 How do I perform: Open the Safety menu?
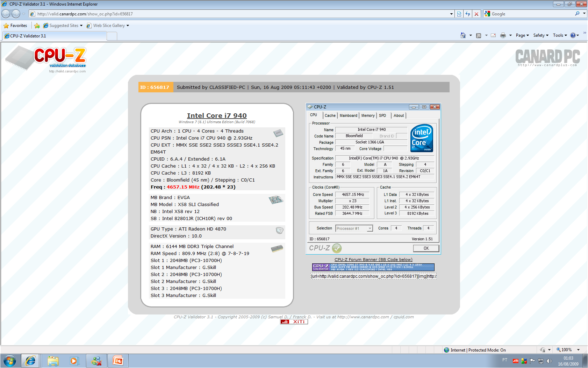[541, 35]
